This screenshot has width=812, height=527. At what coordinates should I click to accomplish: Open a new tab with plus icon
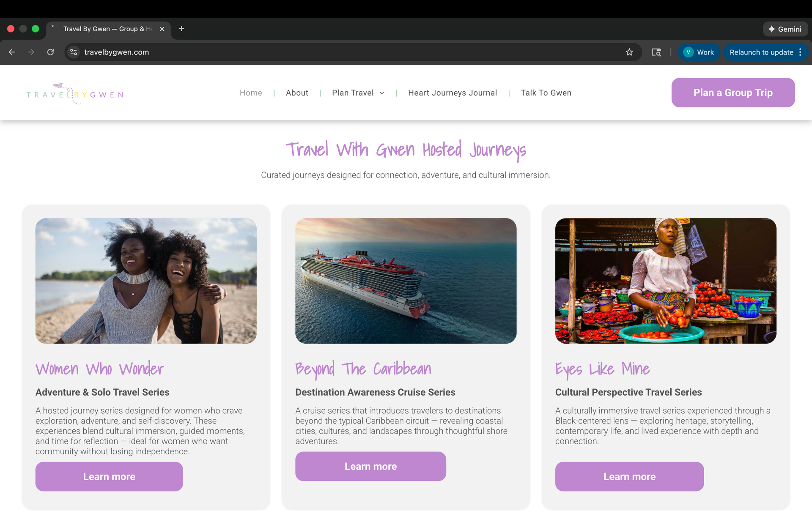pyautogui.click(x=181, y=29)
